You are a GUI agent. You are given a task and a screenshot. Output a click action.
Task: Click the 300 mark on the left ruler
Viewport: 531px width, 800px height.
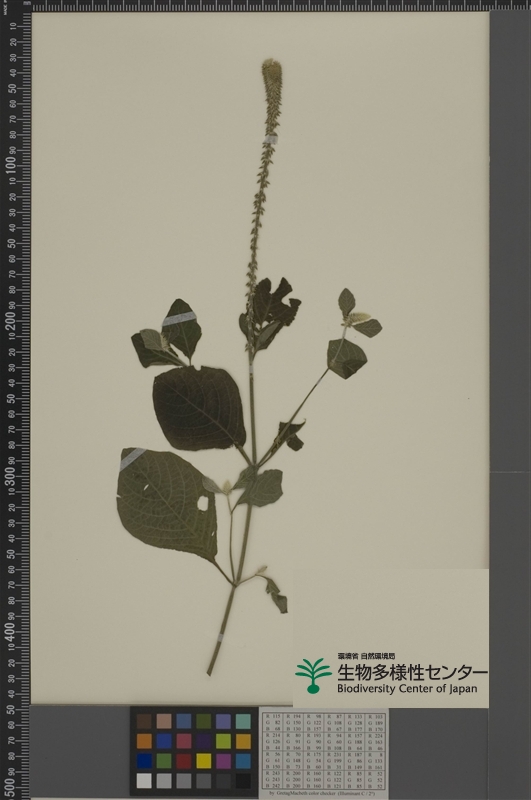[11, 476]
